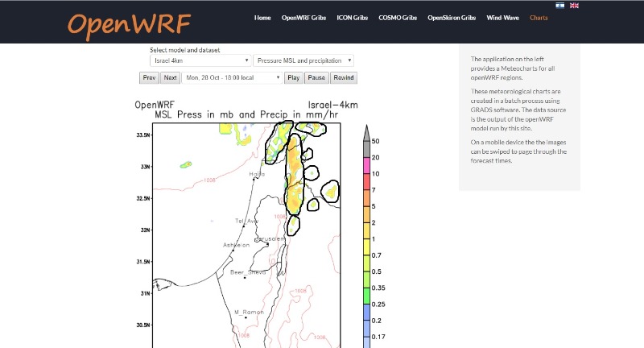Click the Next button

[170, 77]
